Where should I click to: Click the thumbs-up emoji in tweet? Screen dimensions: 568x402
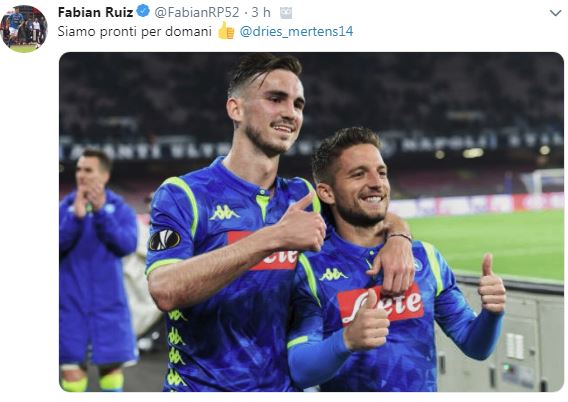point(226,31)
